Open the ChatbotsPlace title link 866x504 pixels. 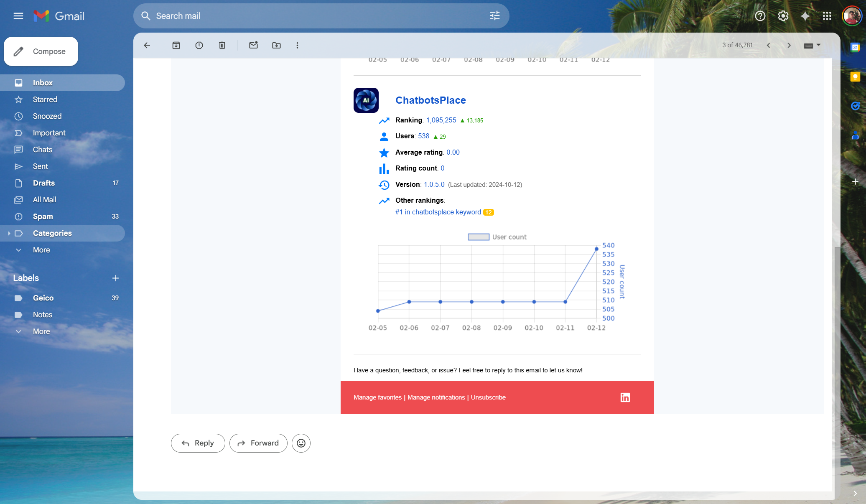pyautogui.click(x=430, y=100)
